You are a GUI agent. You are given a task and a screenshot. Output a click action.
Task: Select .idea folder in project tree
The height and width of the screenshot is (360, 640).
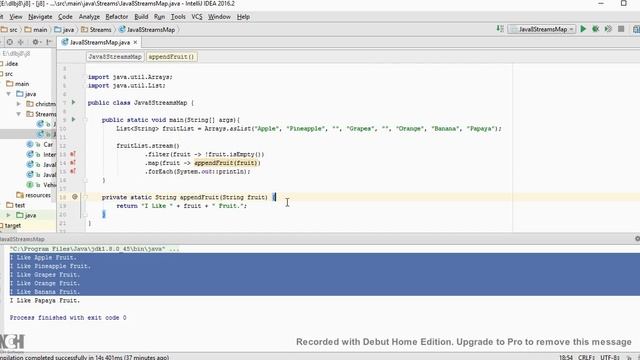11,64
